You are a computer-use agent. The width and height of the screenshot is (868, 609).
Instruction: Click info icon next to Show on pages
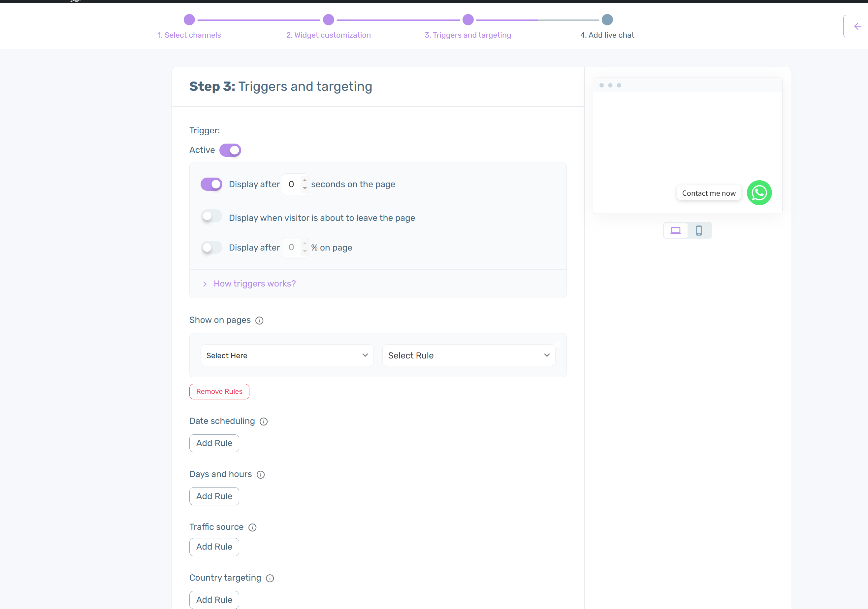click(x=259, y=321)
